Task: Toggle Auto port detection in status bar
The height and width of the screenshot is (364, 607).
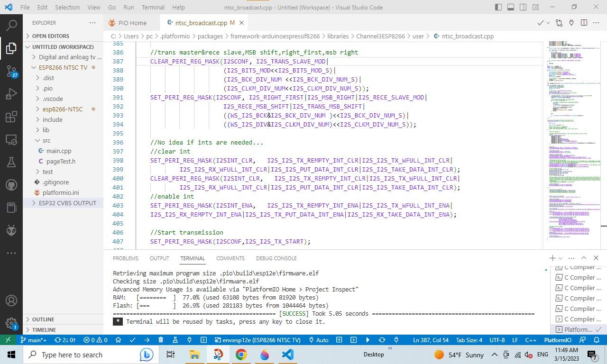Action: point(320,339)
